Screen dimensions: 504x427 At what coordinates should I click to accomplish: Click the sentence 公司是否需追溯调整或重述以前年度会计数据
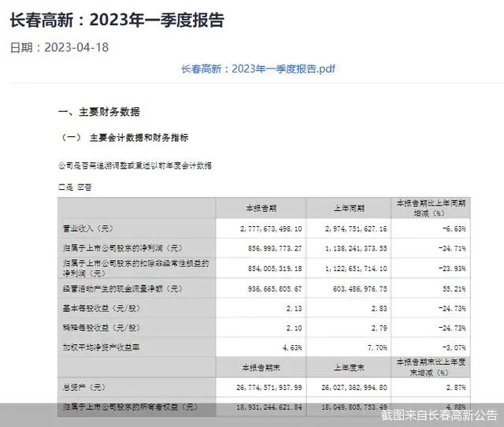coord(135,165)
